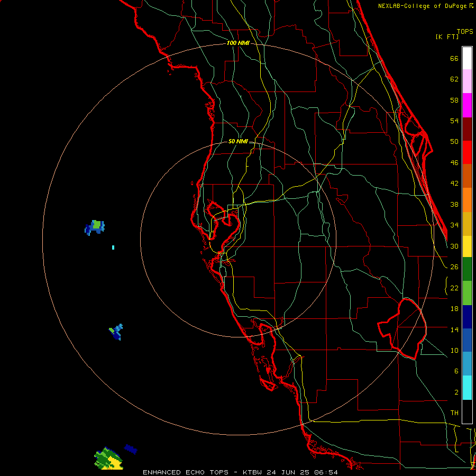Click the green-topped echo cell west of Tampa
Viewport: 476px width, 476px height.
point(95,227)
